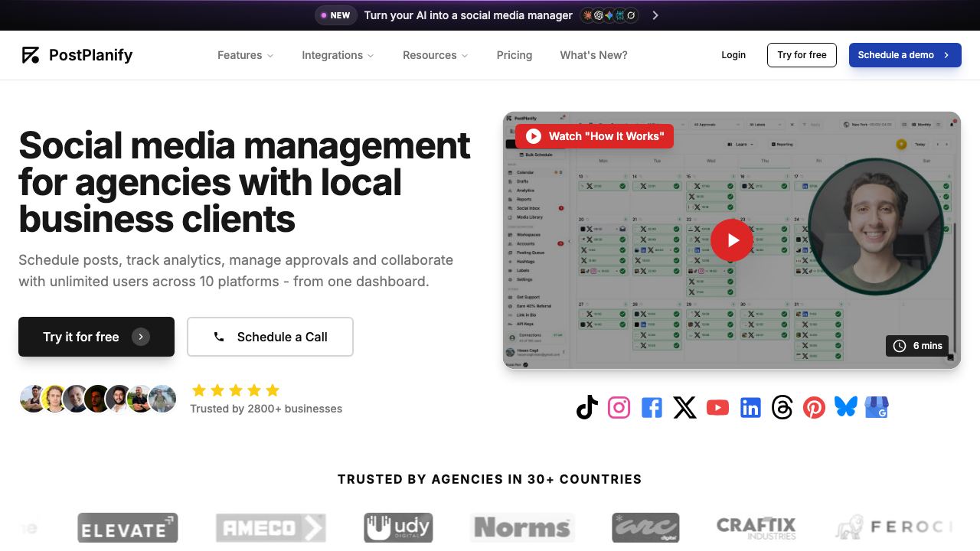Click the arrow on Schedule a demo
This screenshot has width=980, height=551.
click(946, 55)
